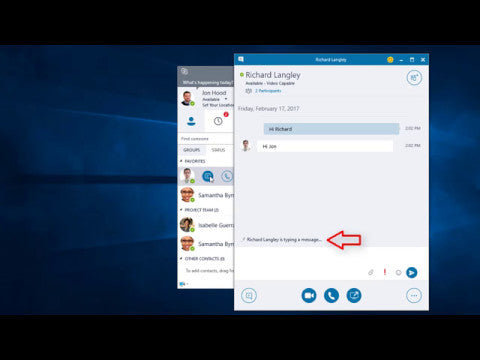Click Jon Hood's profile picture
Screen dimensions: 480x360
(188, 98)
